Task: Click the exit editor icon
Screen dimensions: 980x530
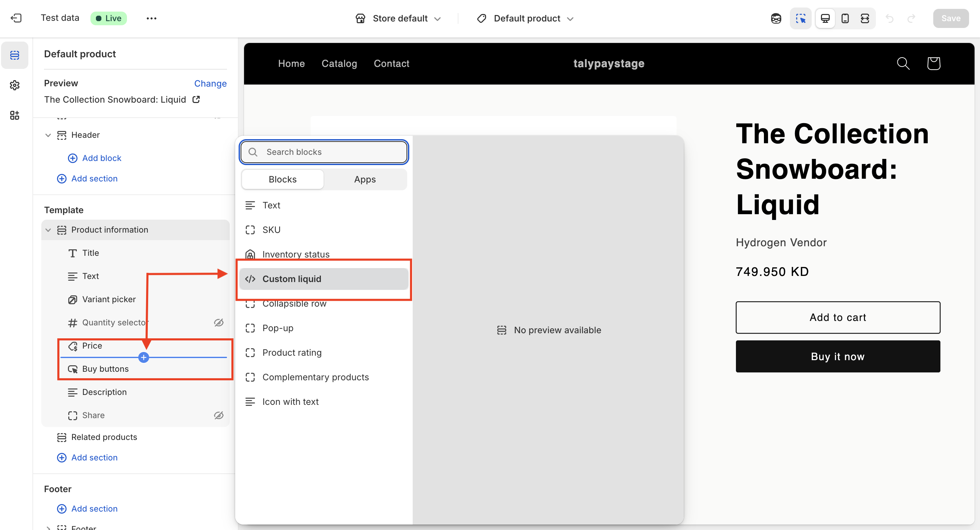Action: click(16, 18)
